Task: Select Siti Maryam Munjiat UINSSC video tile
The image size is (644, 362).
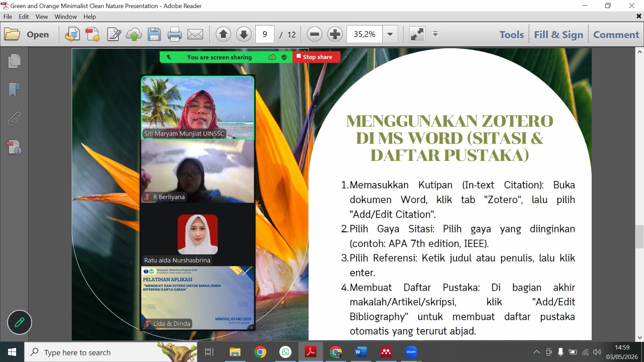Action: coord(198,107)
